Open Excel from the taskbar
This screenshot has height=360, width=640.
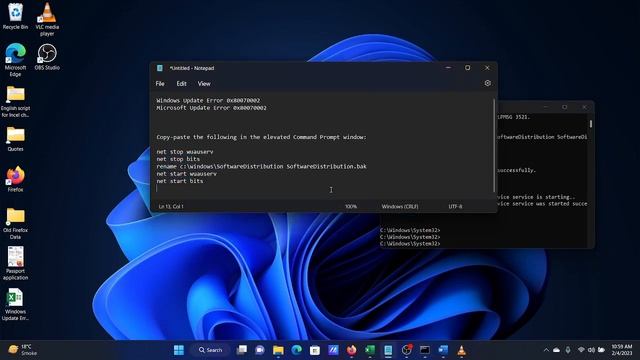(x=369, y=350)
